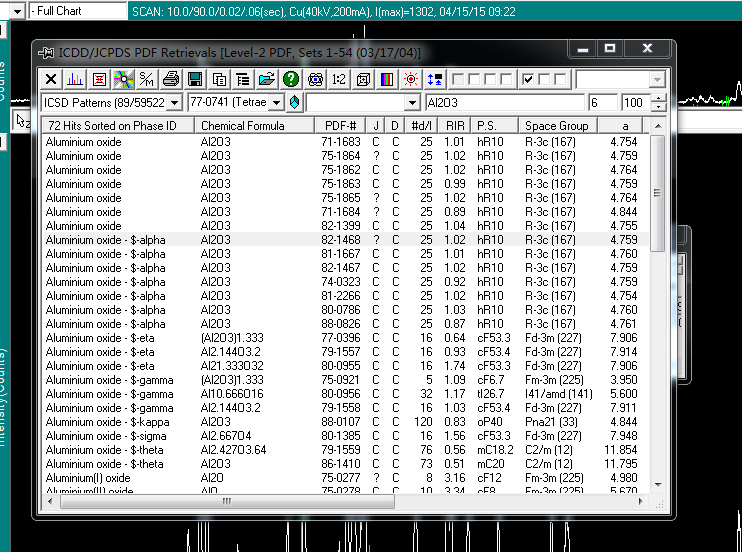Click the arrow cursor tool in main window

coord(21,121)
